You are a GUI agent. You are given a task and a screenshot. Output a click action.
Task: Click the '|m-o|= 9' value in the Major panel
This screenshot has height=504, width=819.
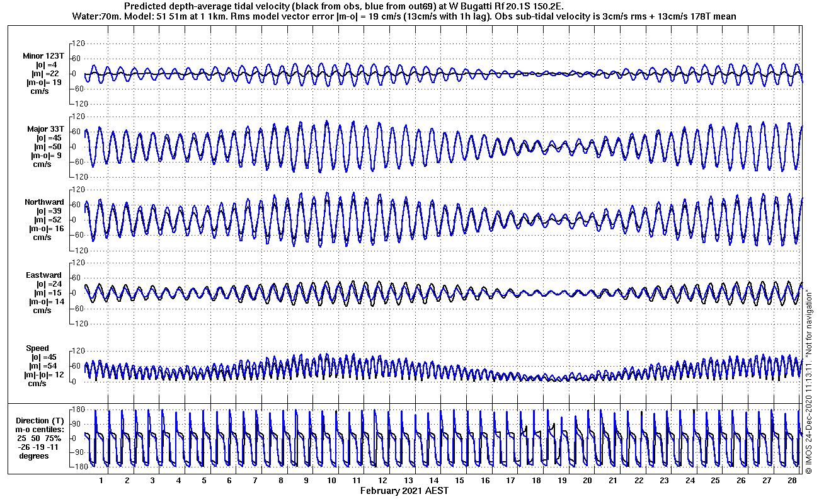[46, 156]
